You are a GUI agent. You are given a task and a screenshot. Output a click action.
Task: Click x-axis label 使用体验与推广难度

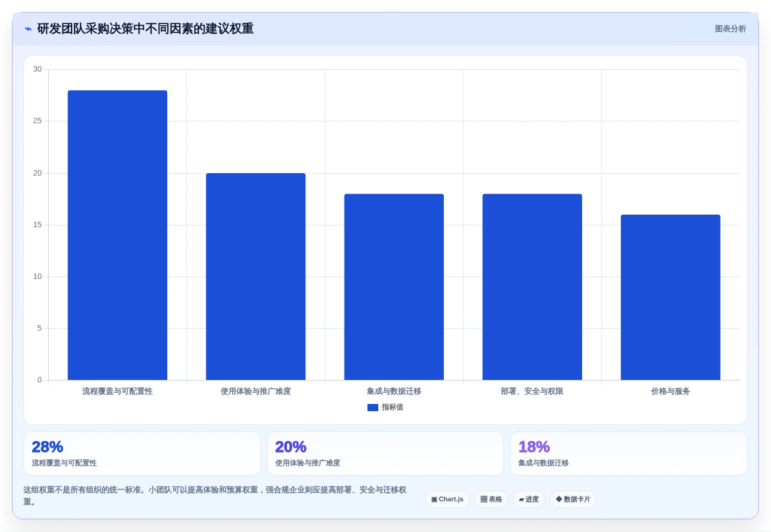click(256, 391)
